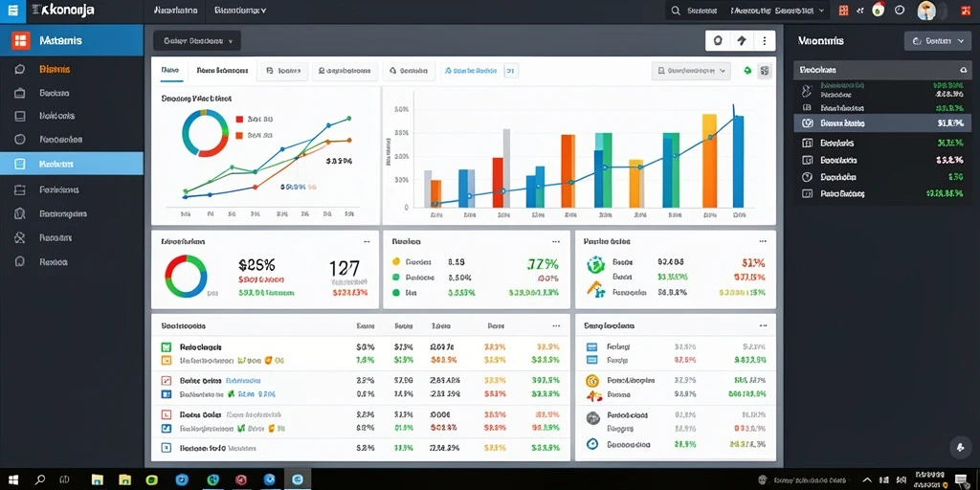Tick the green checkbox in first table row

(167, 346)
